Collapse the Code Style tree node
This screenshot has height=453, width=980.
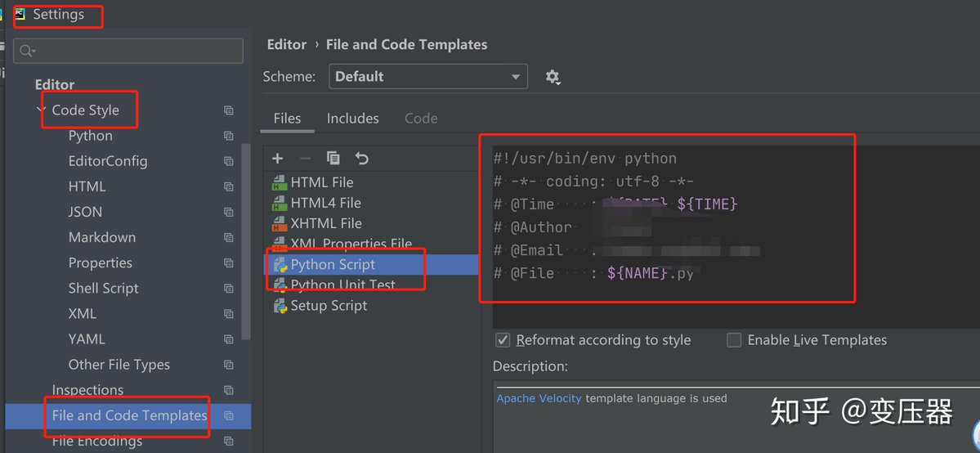[41, 110]
